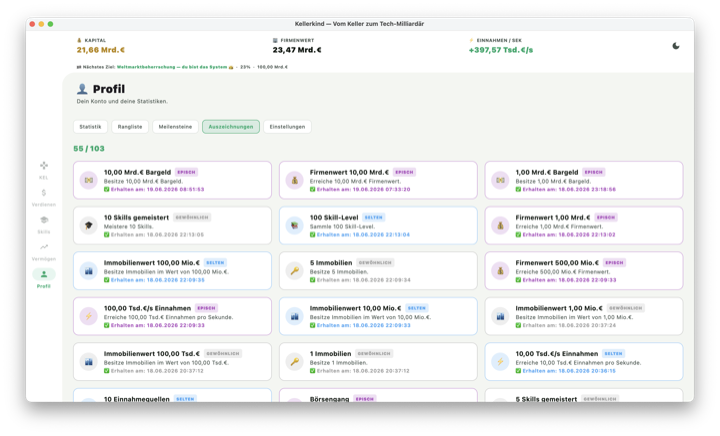Click the income value +397,57 Tsd.€/s

click(501, 50)
